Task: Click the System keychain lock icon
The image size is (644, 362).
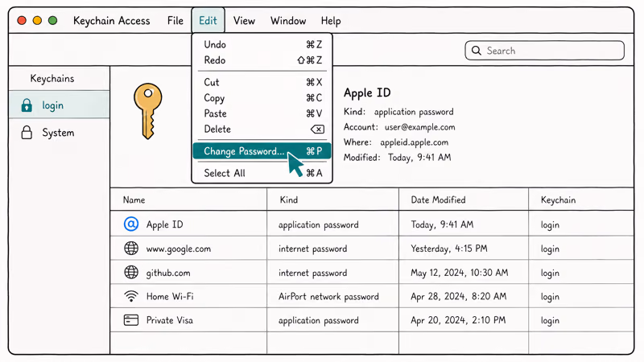Action: point(27,132)
